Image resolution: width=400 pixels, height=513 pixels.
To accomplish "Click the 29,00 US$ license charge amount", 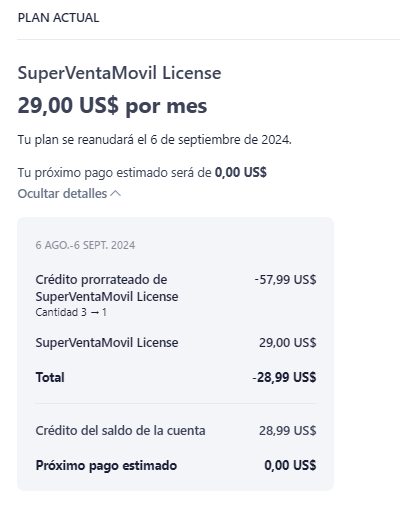I will coord(288,343).
